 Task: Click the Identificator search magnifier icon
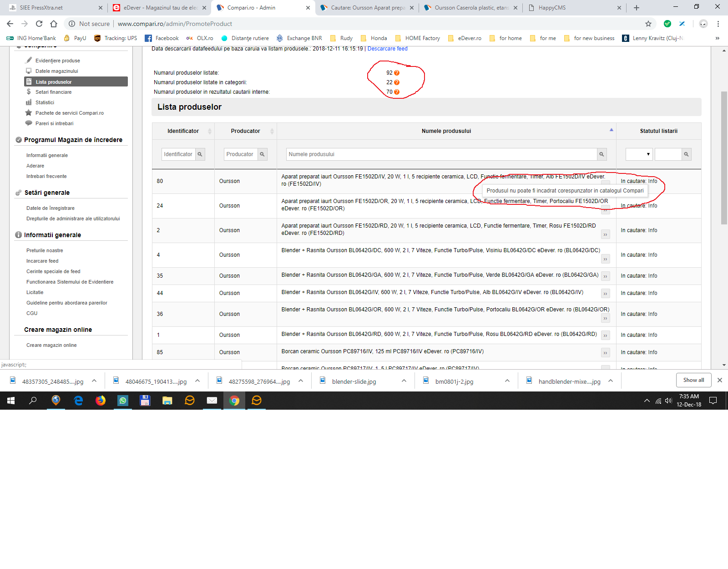tap(200, 154)
